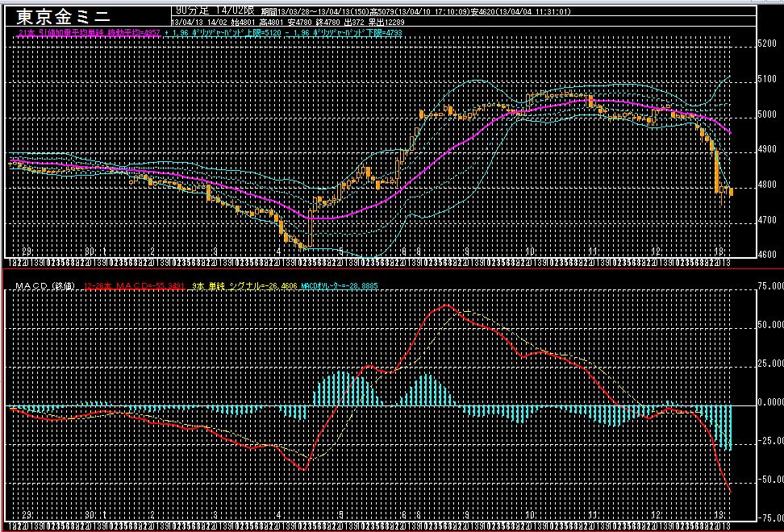Click the 5100 price axis label
Viewport: 784px width, 532px height.
point(767,79)
